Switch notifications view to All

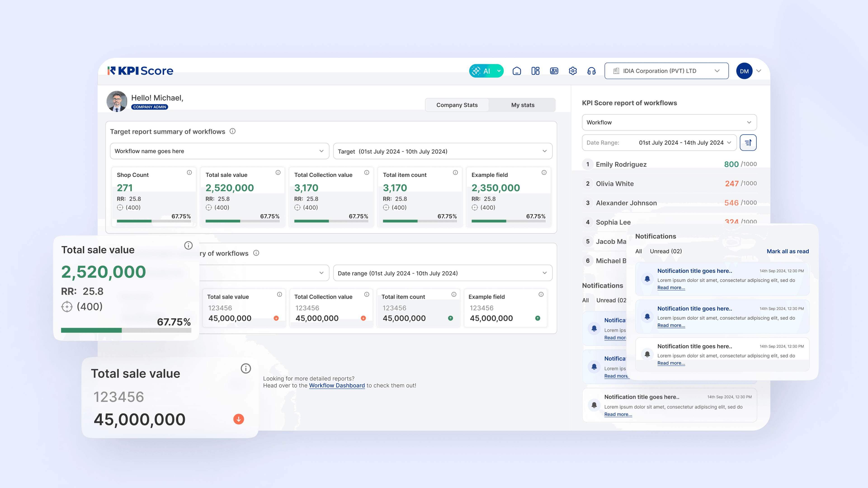(639, 251)
